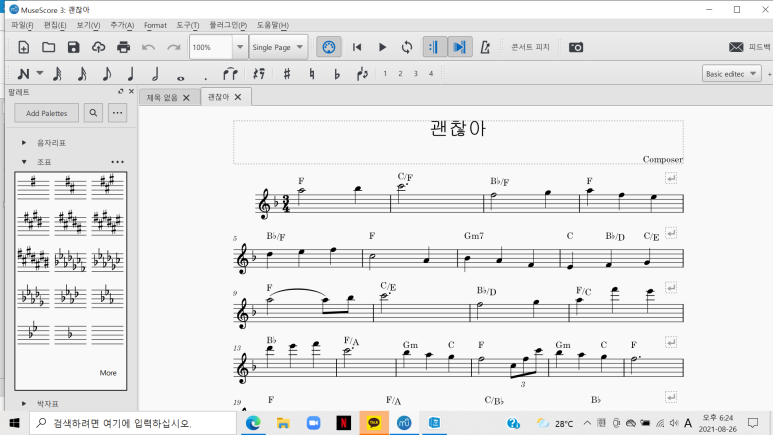
Task: Rewind playback to start
Action: click(357, 47)
